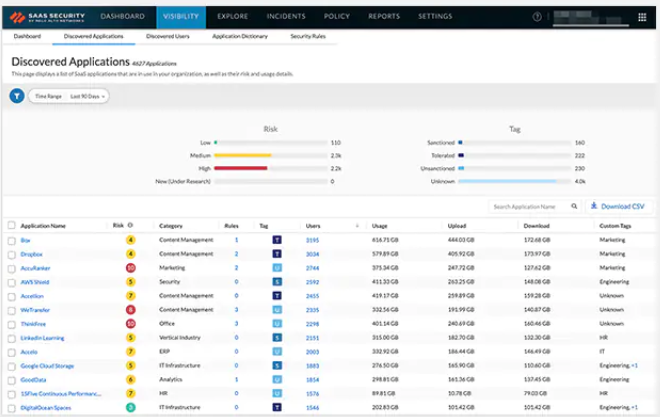The image size is (660, 417).
Task: Open the apps grid icon
Action: [x=642, y=17]
